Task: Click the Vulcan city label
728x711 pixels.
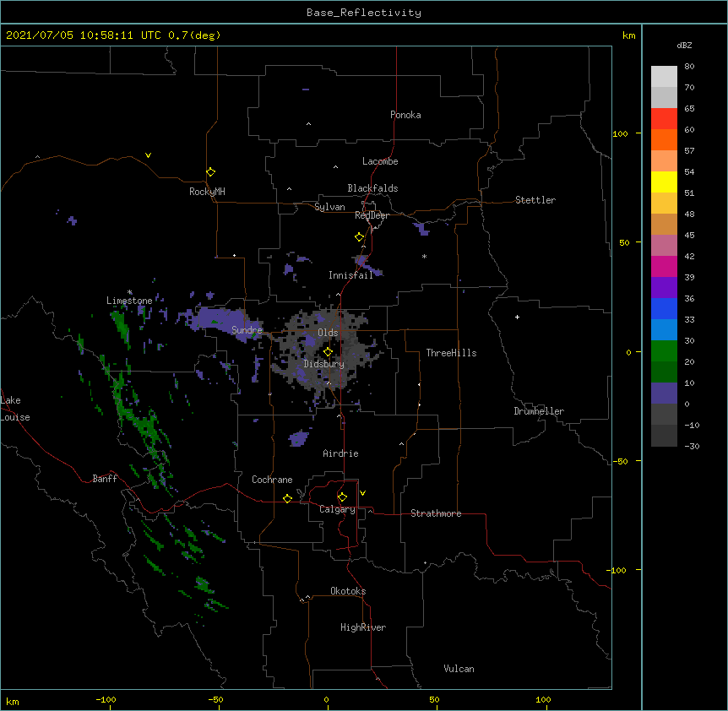Action: tap(459, 669)
